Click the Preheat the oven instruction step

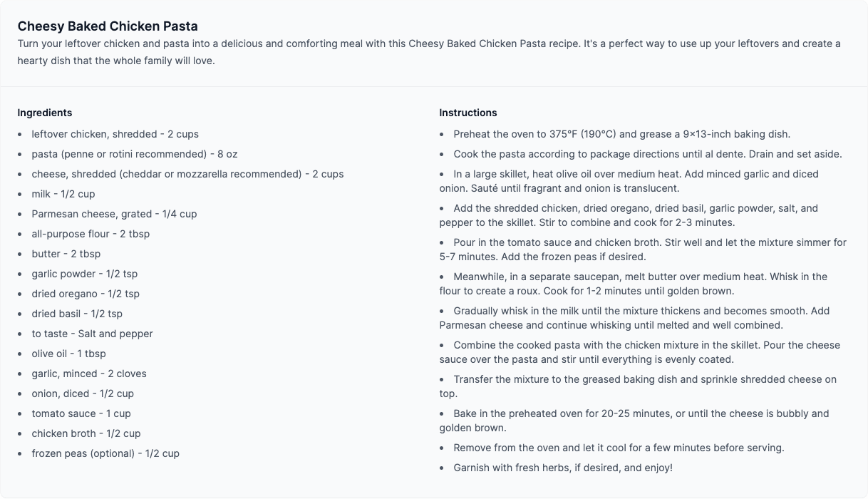(x=621, y=134)
